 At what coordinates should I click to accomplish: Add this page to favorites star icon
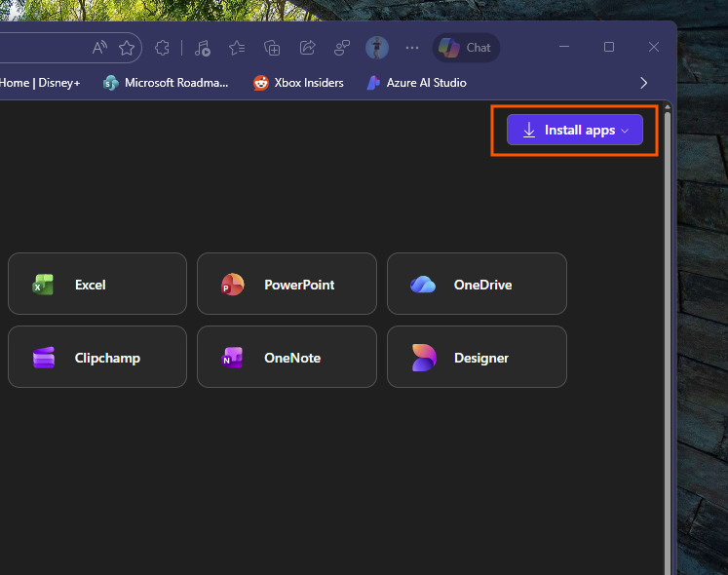(127, 48)
